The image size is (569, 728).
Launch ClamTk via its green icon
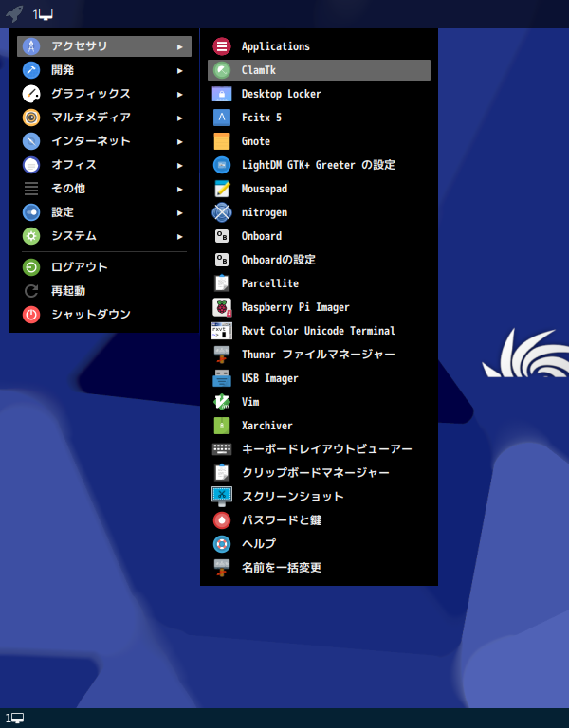click(222, 70)
